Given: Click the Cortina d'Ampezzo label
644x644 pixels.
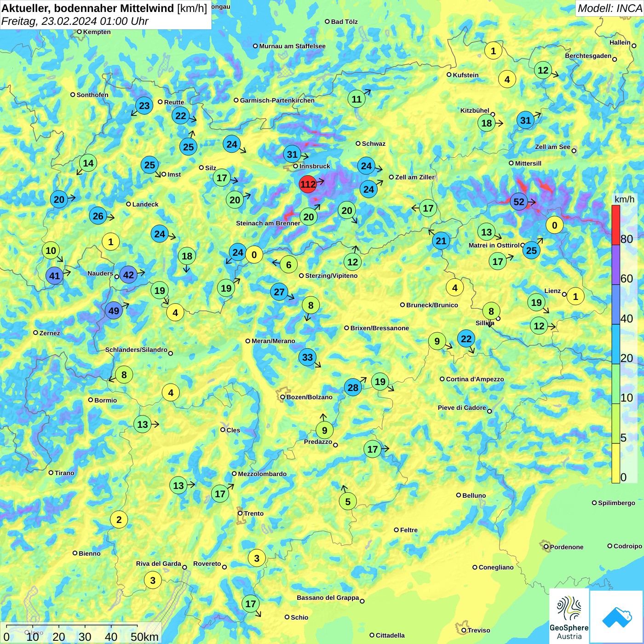Looking at the screenshot, I should click(x=475, y=379).
